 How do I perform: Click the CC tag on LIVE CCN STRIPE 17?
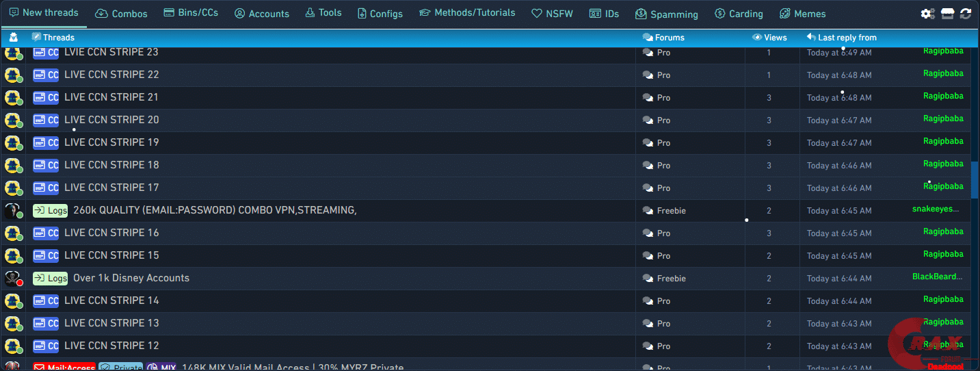(46, 188)
